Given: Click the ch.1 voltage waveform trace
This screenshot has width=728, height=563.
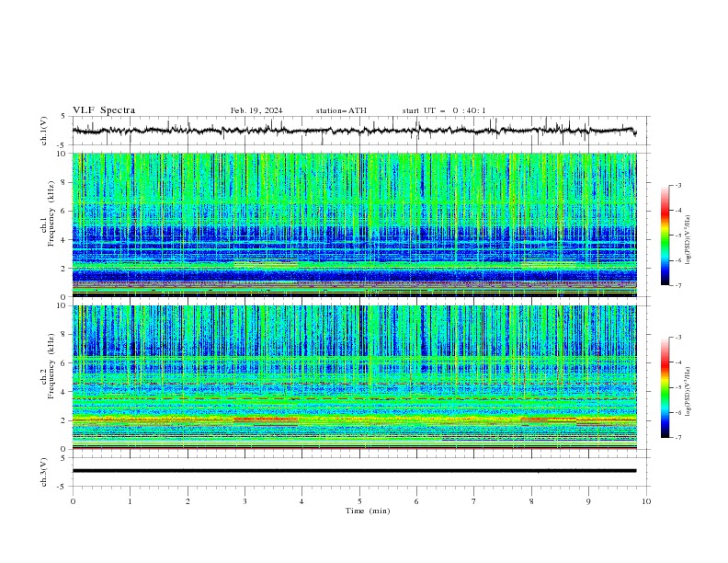Looking at the screenshot, I should pos(354,131).
